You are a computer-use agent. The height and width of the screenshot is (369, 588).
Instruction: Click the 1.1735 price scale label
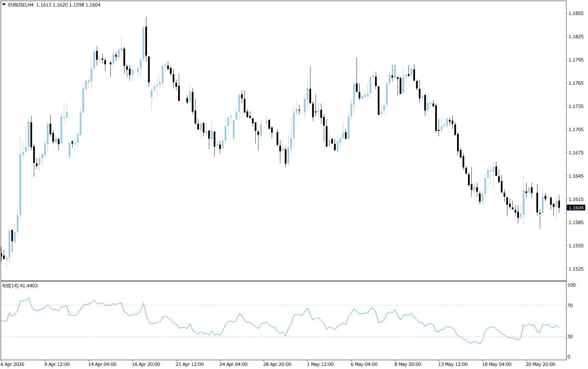coord(576,106)
